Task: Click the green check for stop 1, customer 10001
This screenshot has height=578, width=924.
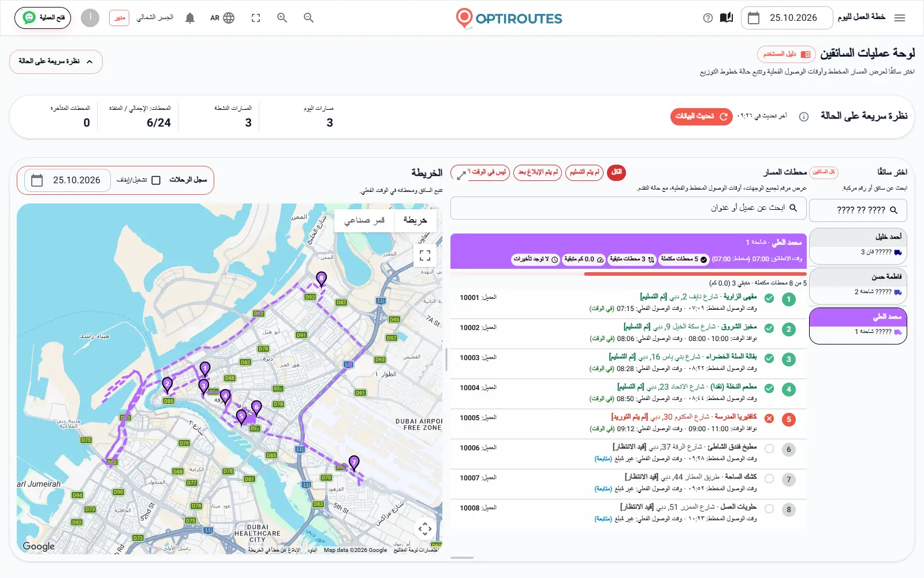Action: pyautogui.click(x=769, y=298)
